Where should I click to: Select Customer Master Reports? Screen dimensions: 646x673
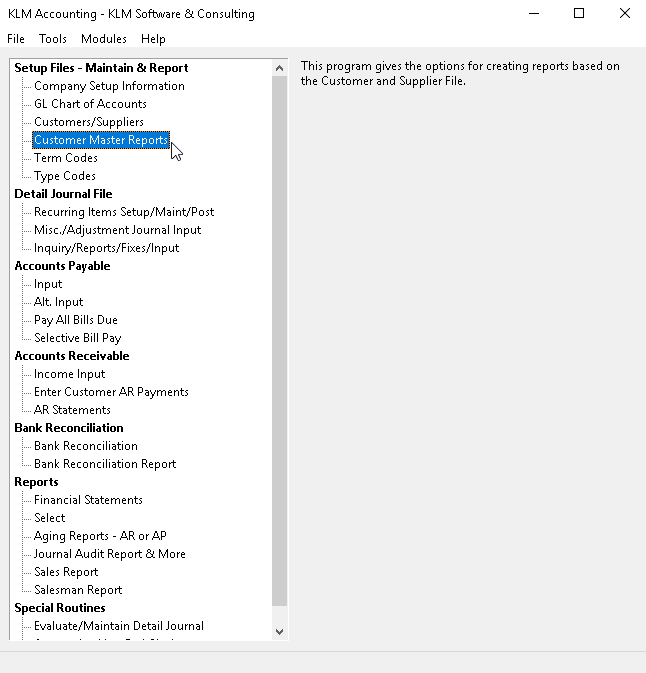[101, 140]
